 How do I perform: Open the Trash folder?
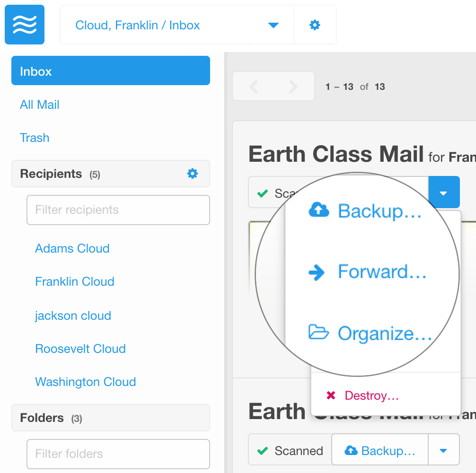click(35, 138)
